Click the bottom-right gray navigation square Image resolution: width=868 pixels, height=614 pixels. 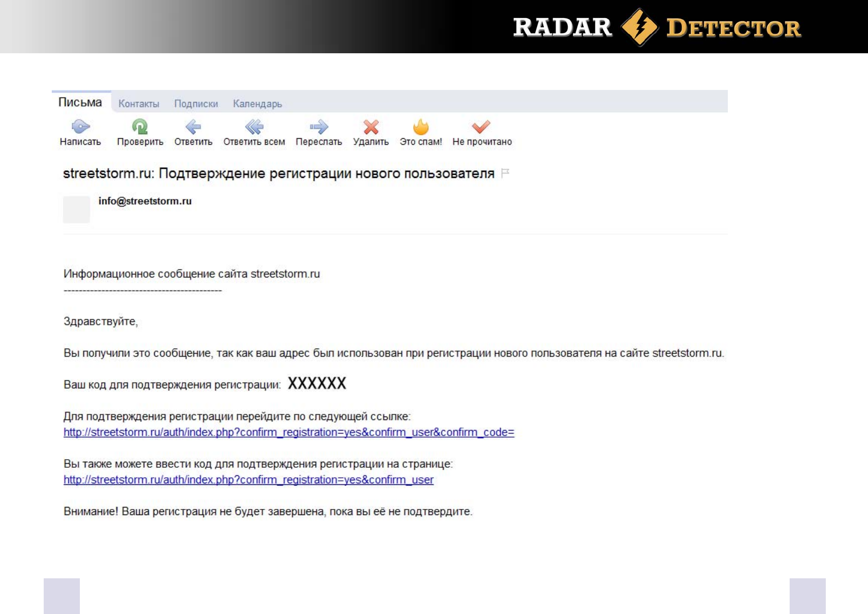807,596
